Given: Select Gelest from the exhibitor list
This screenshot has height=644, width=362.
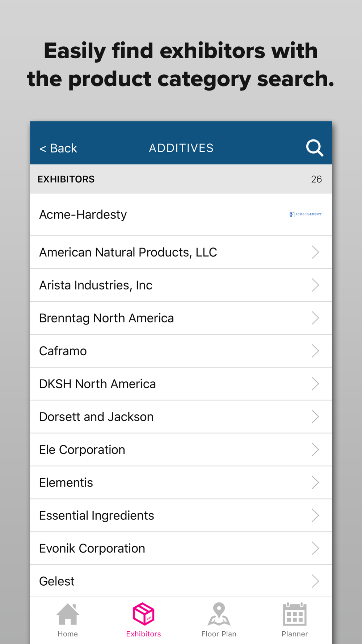Looking at the screenshot, I should click(181, 581).
